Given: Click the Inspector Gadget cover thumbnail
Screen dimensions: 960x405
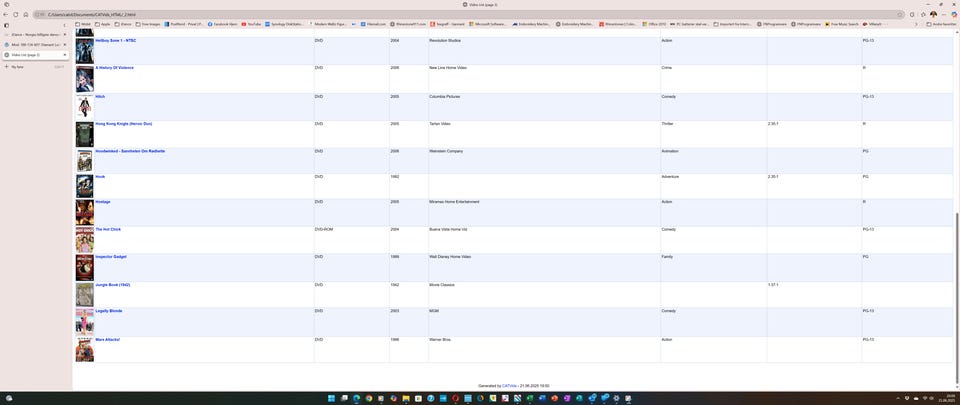Looking at the screenshot, I should point(84,268).
